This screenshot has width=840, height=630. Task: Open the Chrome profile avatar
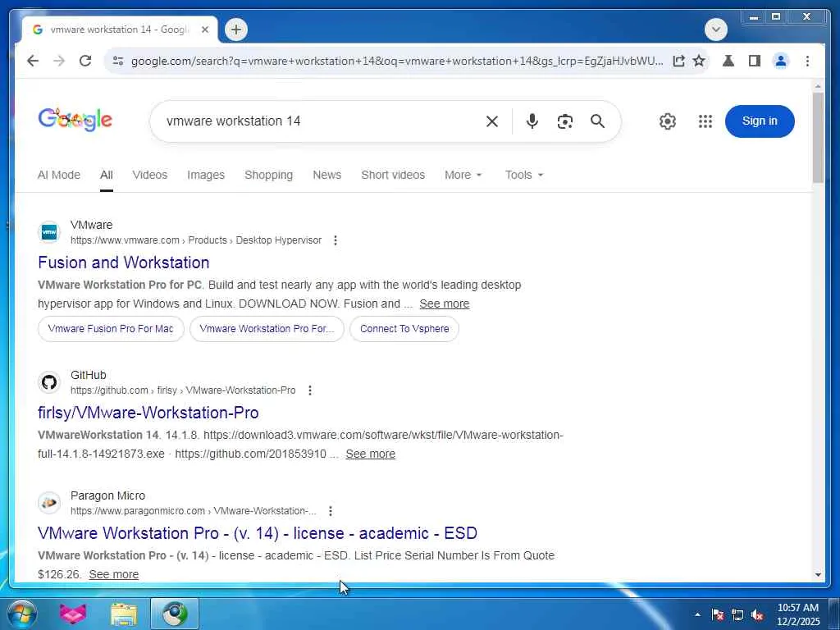[x=781, y=61]
